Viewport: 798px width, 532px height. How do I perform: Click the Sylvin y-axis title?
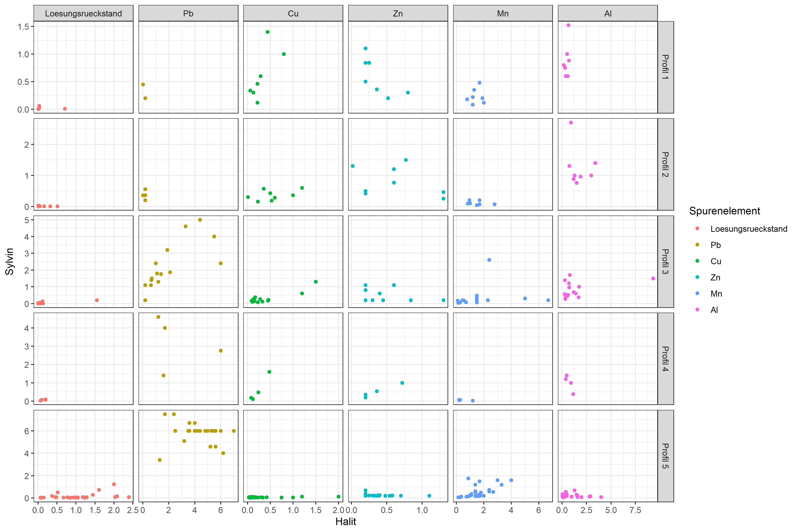point(9,261)
